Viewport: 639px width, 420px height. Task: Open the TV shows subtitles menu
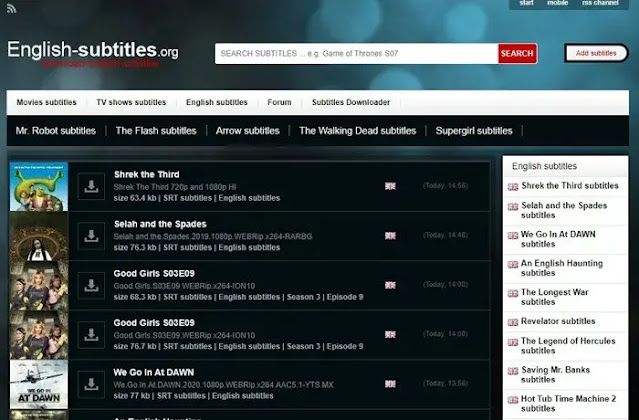tap(131, 102)
